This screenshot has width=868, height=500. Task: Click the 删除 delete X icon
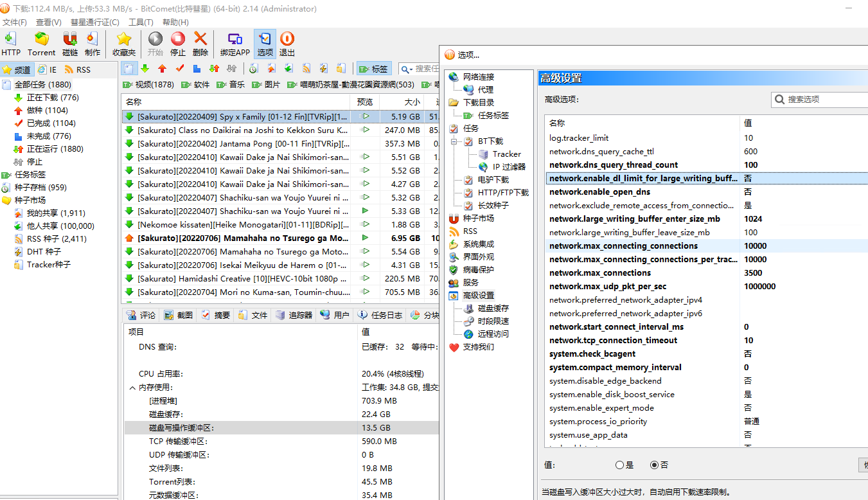point(200,44)
